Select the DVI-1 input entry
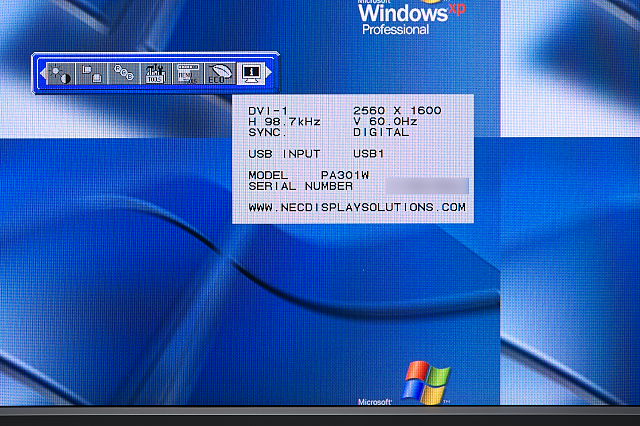 pyautogui.click(x=267, y=110)
